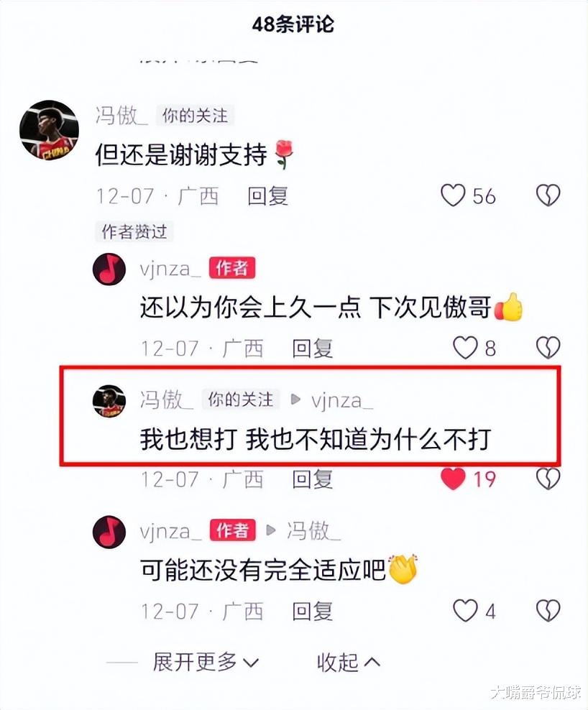588x710 pixels.
Task: Open 冯傲_ profile avatar on top comment
Action: point(49,130)
